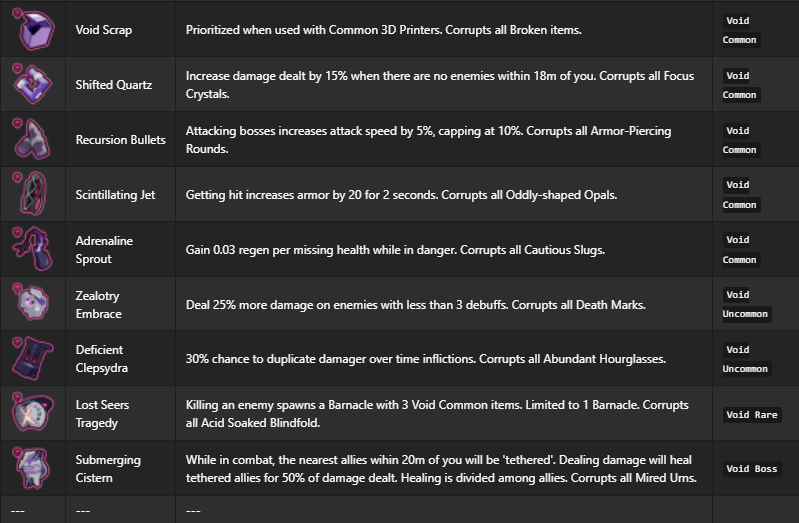This screenshot has width=799, height=523.
Task: Click the Deficient Clepsydra description text
Action: pos(425,359)
